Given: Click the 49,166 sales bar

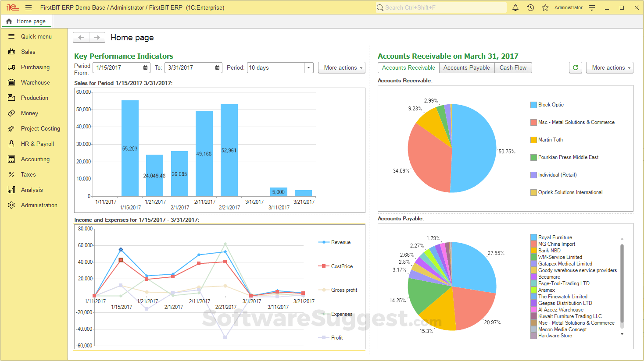Looking at the screenshot, I should pyautogui.click(x=204, y=153).
